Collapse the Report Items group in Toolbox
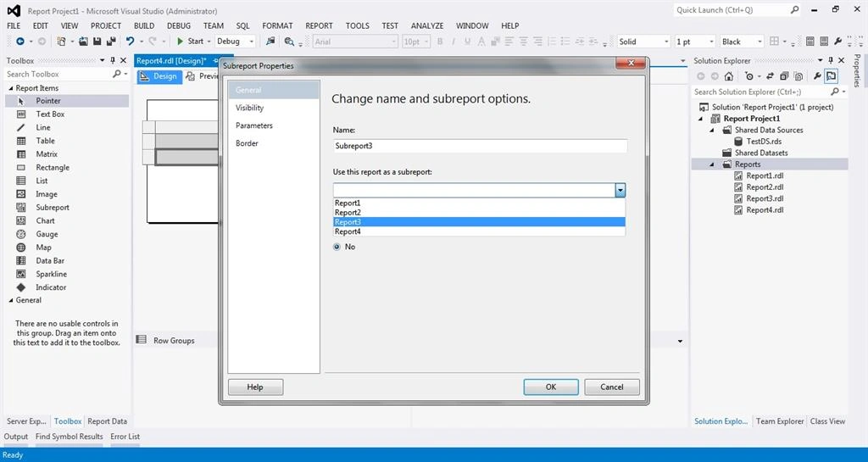Screen dimensions: 868x462 tap(10, 88)
